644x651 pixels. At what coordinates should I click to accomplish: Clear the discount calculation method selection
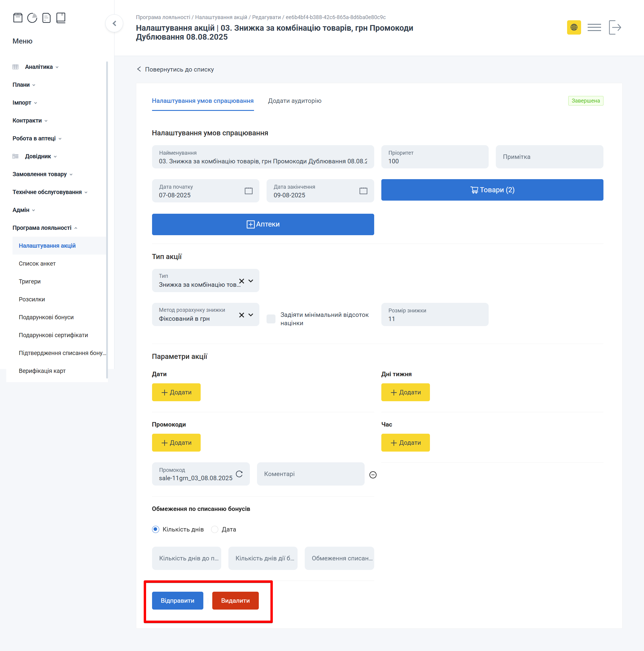(x=241, y=315)
